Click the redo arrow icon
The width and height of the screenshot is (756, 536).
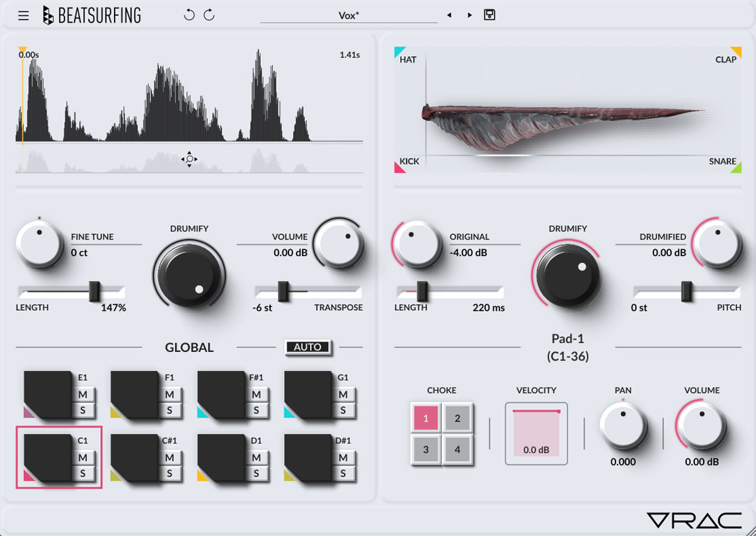(x=209, y=15)
